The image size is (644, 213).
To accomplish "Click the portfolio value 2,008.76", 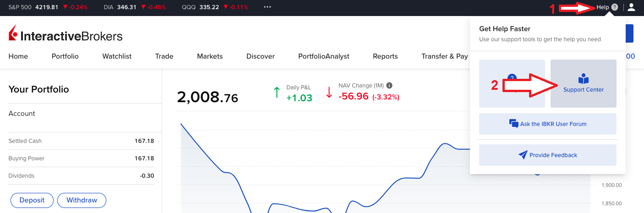I will tap(207, 97).
